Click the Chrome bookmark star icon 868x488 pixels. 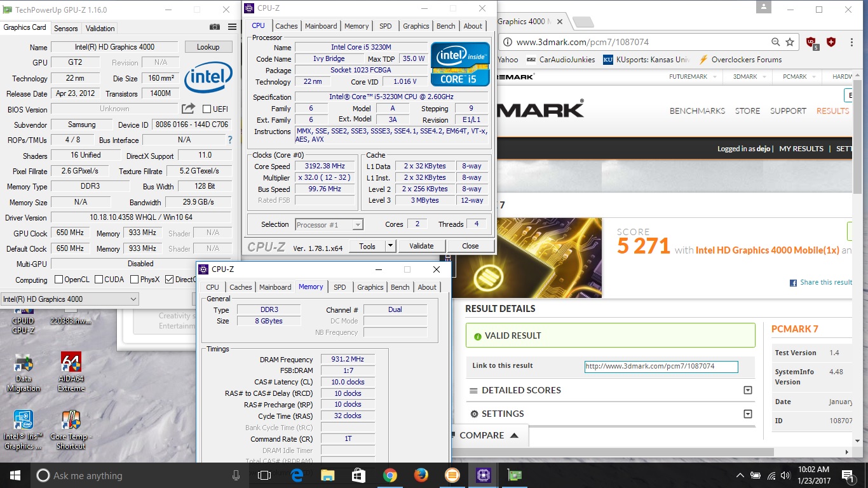tap(790, 42)
